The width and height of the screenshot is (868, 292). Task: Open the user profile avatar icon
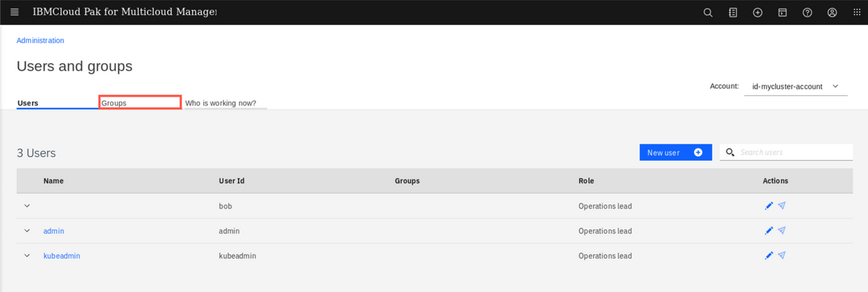coord(832,13)
